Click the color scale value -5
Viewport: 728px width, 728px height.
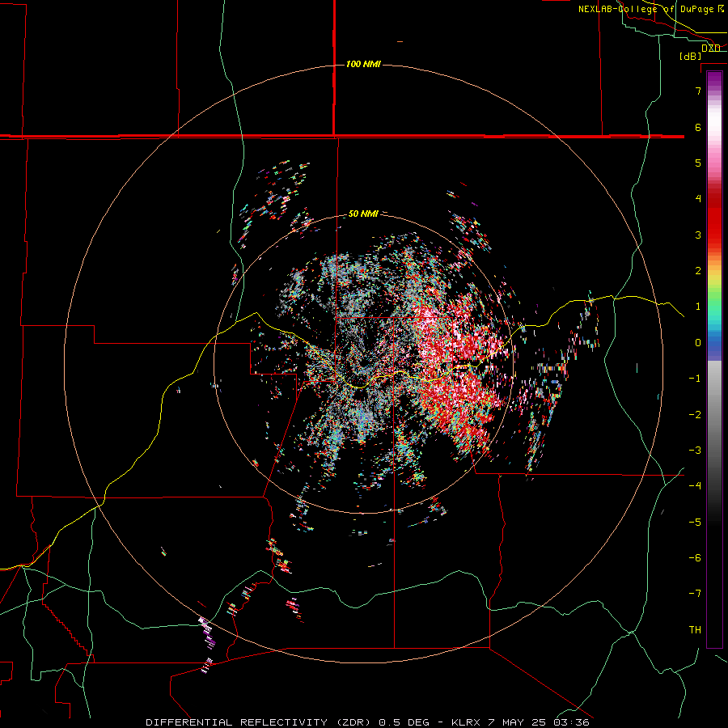pyautogui.click(x=695, y=523)
